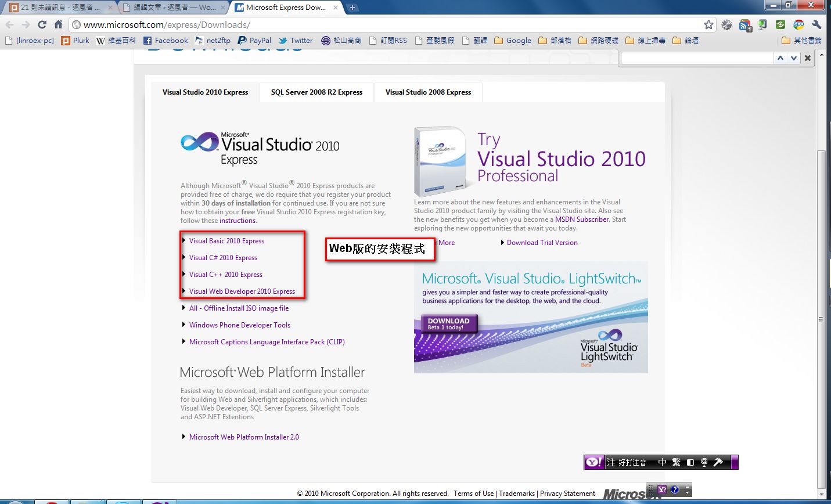831x504 pixels.
Task: Open the Visual C++ 2010 Express link
Action: click(x=226, y=274)
